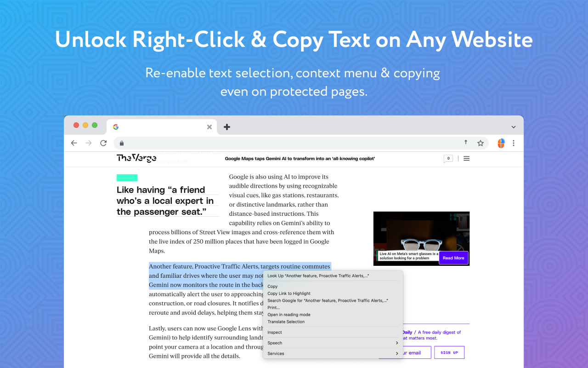Image resolution: width=588 pixels, height=368 pixels.
Task: Bookmark the page with the star icon
Action: (481, 143)
